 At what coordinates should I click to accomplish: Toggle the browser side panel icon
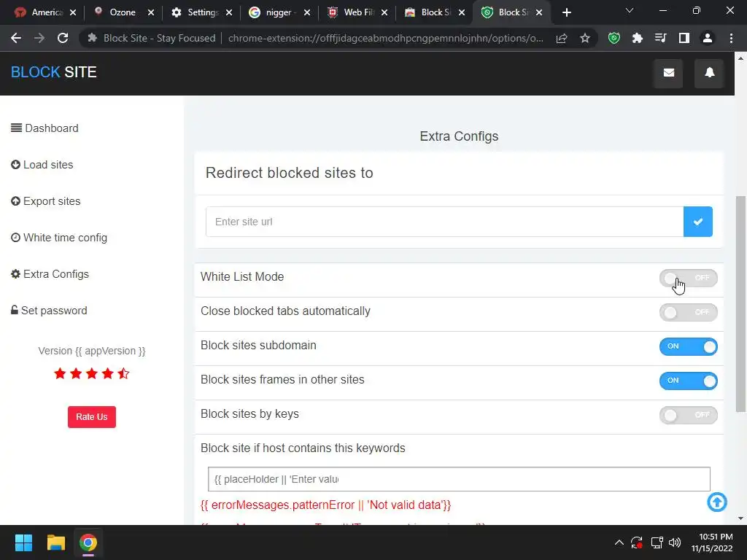pos(684,38)
